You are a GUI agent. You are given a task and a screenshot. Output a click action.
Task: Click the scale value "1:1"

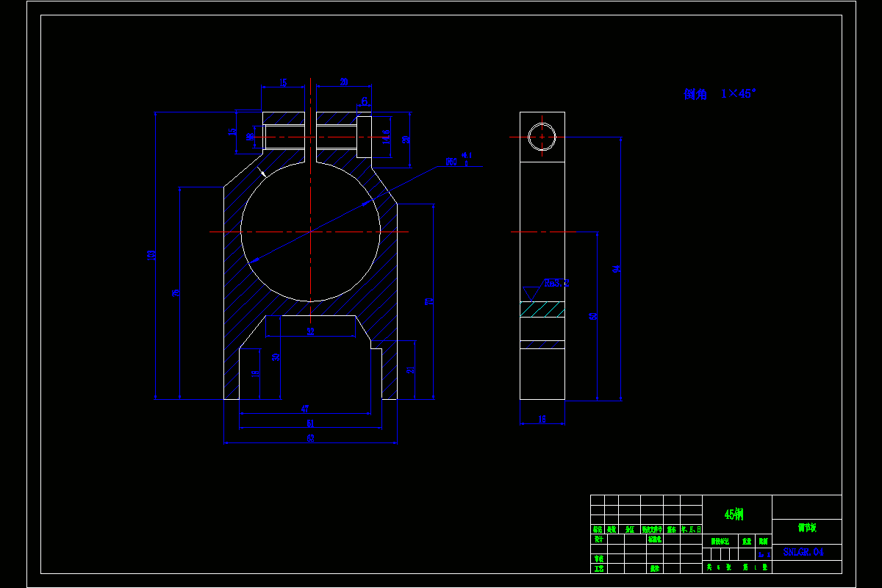(764, 555)
